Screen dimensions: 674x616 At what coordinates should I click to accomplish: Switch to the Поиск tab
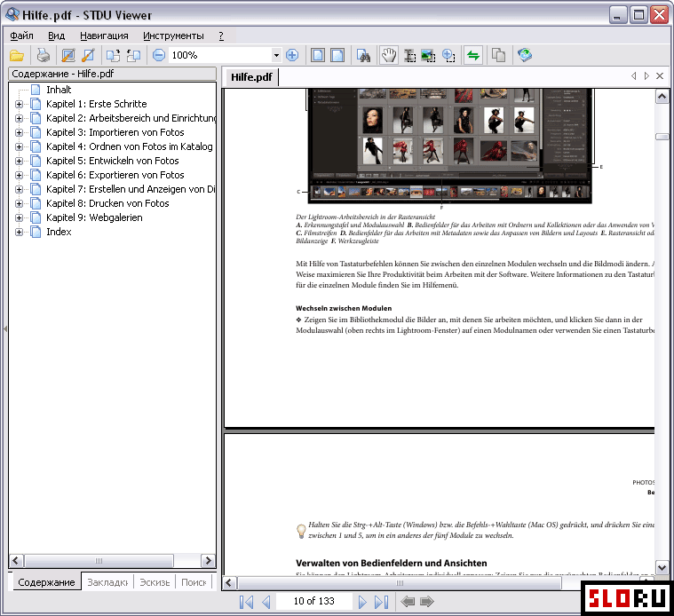tap(194, 582)
